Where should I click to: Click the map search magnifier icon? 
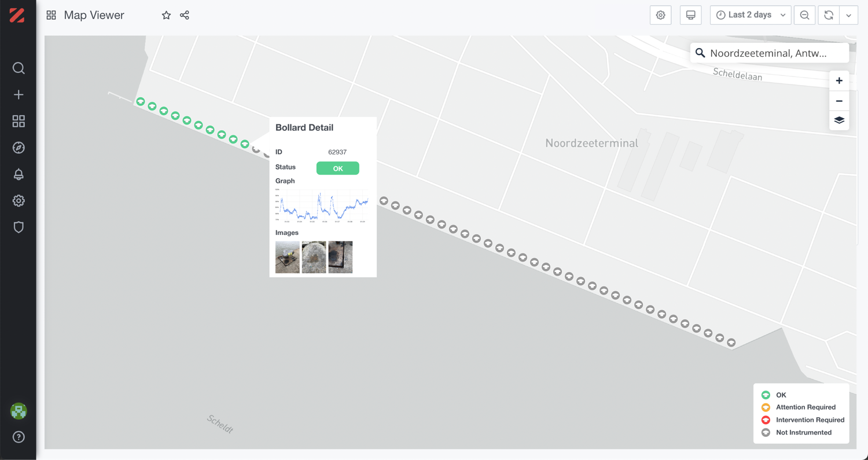pyautogui.click(x=700, y=53)
